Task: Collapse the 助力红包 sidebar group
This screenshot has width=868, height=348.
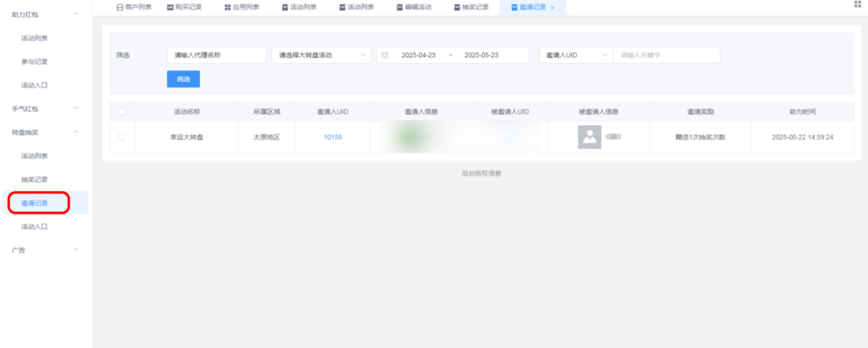Action: [75, 14]
